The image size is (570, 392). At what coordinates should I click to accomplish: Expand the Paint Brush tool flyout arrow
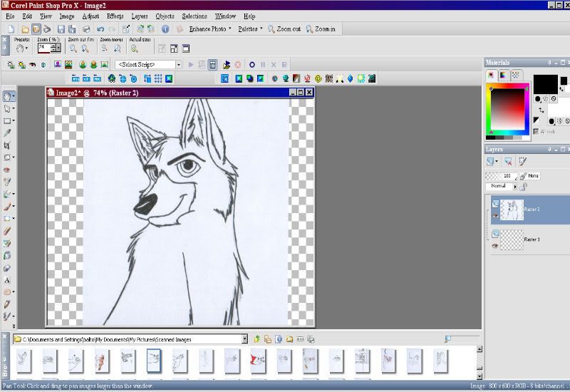tap(14, 207)
